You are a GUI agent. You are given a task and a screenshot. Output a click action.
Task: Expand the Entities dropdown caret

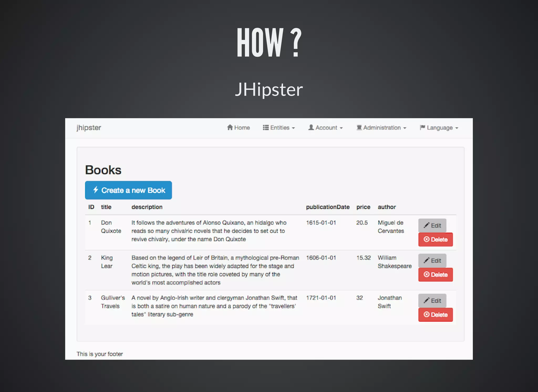pos(293,128)
